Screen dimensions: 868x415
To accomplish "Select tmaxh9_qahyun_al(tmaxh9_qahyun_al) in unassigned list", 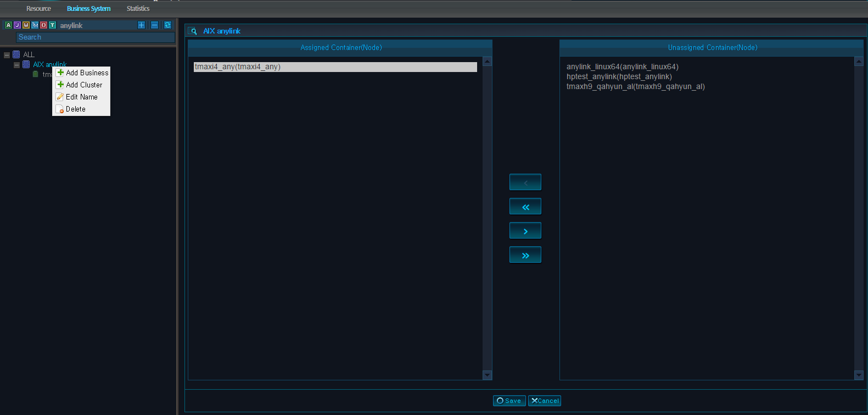I will coord(636,86).
